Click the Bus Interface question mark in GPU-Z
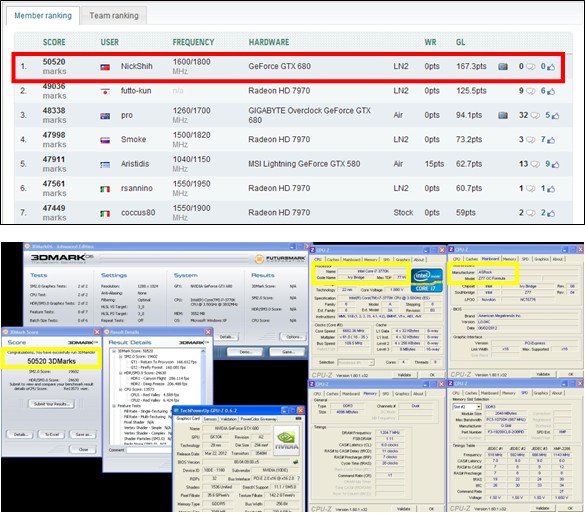 (x=298, y=478)
